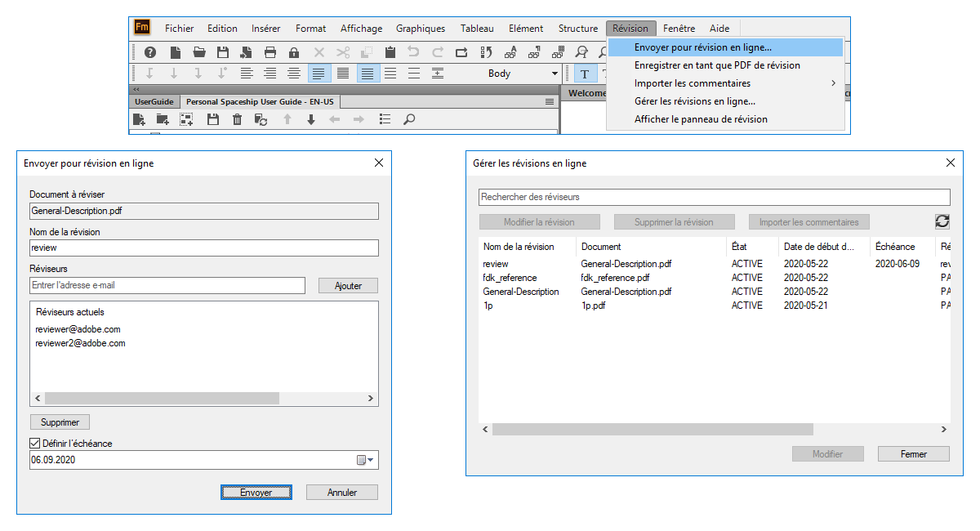Image resolution: width=980 pixels, height=531 pixels.
Task: Toggle the justified alignment button
Action: 319,74
